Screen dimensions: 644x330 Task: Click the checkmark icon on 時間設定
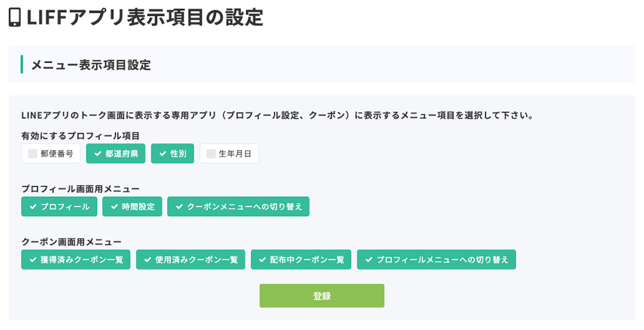114,206
